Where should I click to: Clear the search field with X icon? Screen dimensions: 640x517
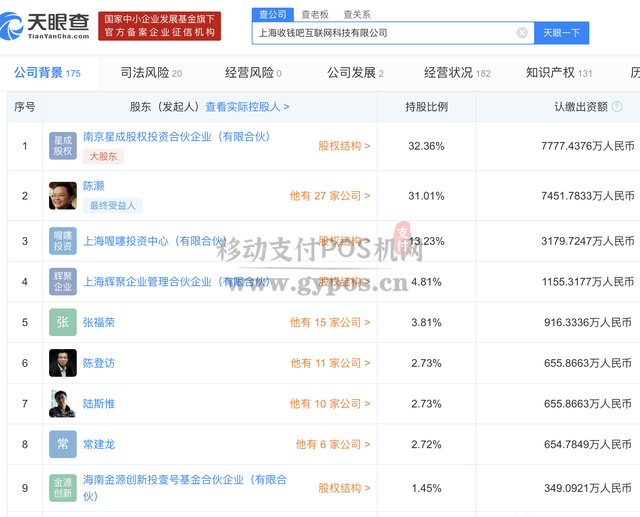[522, 33]
